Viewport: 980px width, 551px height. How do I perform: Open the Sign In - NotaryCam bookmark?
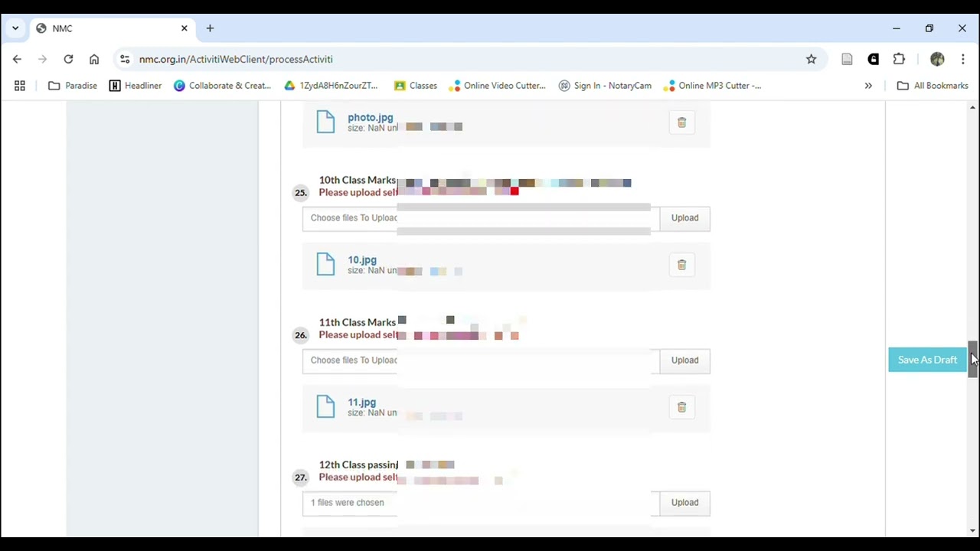606,86
